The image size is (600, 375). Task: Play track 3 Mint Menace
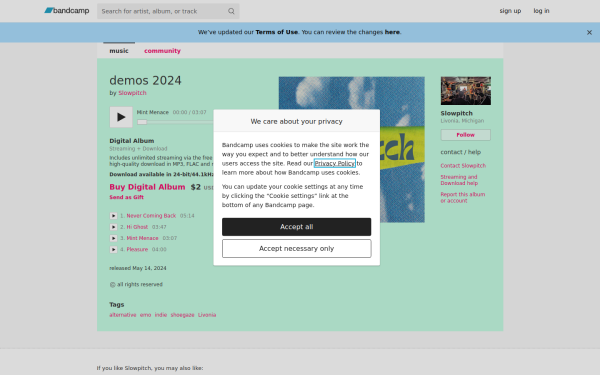[x=113, y=238]
